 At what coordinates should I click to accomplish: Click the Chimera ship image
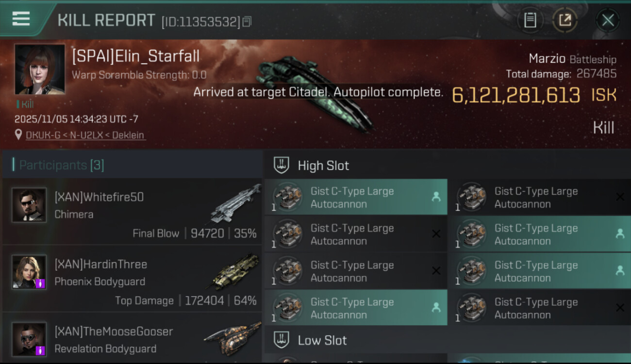point(236,204)
